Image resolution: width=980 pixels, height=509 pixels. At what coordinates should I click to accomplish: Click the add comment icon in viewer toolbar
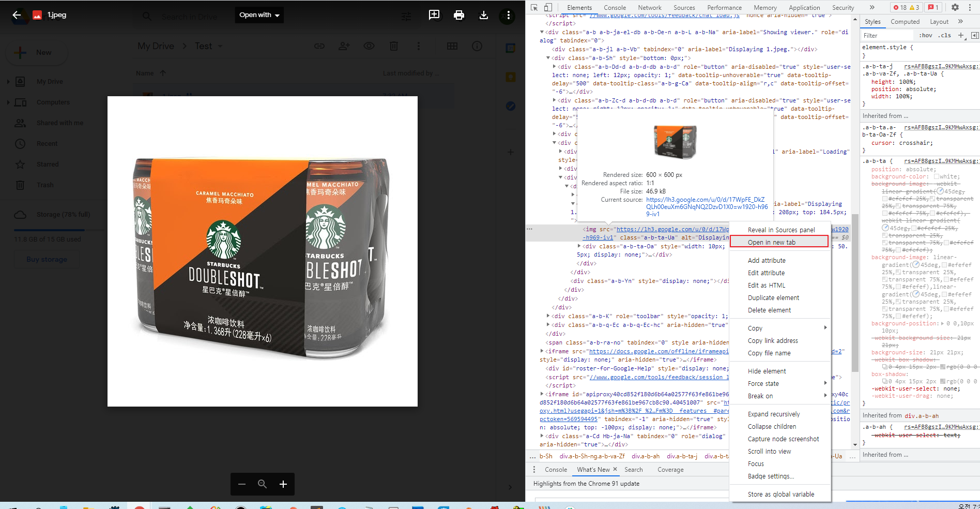click(x=434, y=15)
